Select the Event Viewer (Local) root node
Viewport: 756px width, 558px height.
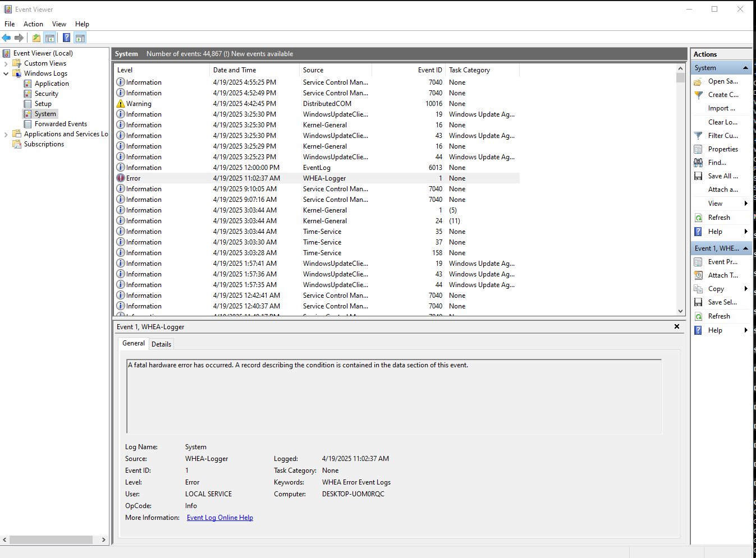[43, 53]
